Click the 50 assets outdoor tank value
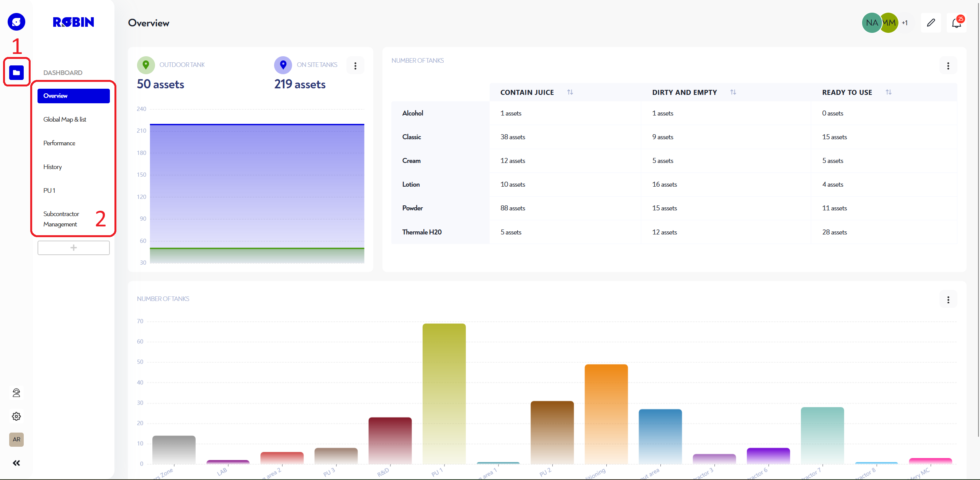980x480 pixels. tap(161, 84)
